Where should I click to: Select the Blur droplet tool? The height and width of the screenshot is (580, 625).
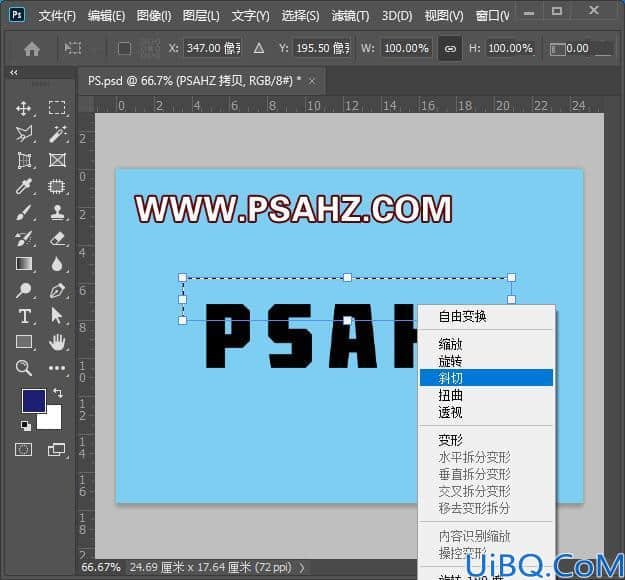57,264
